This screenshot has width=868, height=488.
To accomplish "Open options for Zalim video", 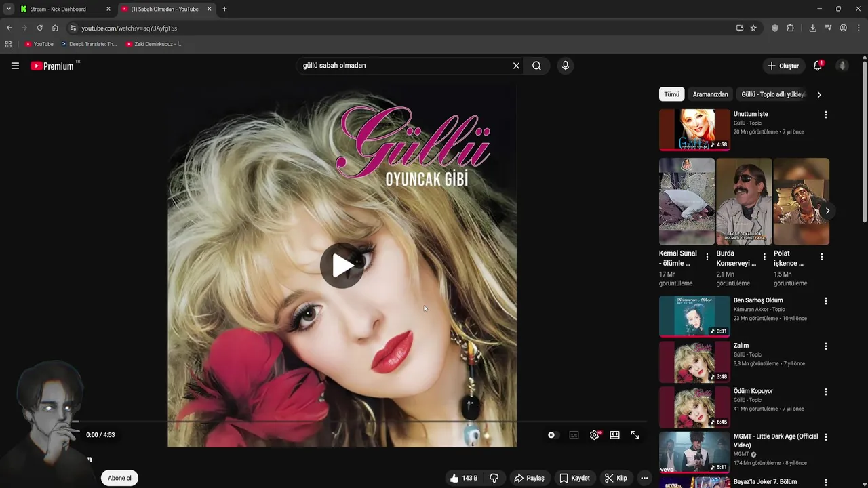I will 825,346.
